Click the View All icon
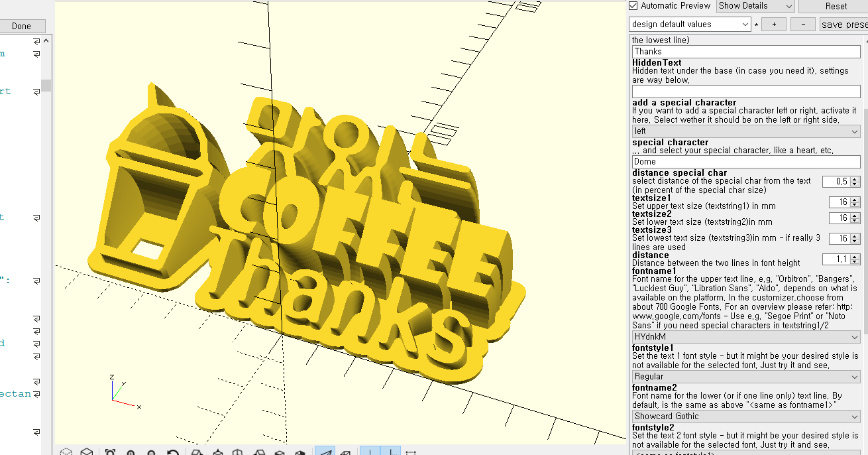 click(x=110, y=452)
